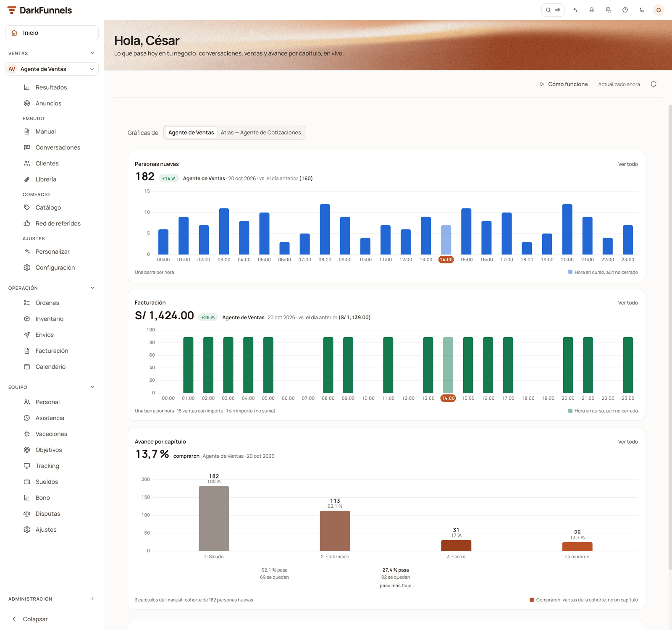Click the refresh icon next to Actualizado ahora
Viewport: 672px width, 630px height.
pyautogui.click(x=654, y=84)
